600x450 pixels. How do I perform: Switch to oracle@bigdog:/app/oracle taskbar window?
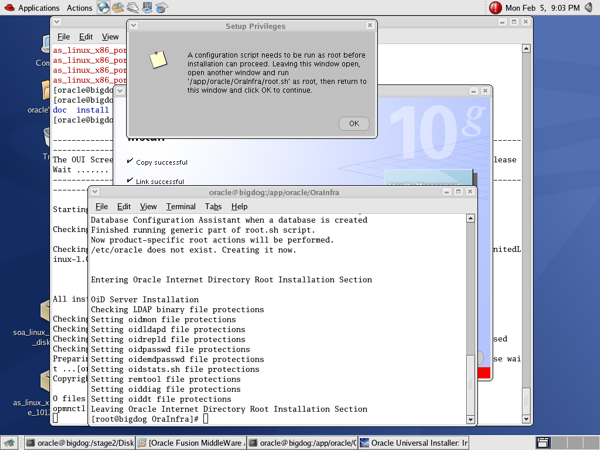(x=302, y=443)
